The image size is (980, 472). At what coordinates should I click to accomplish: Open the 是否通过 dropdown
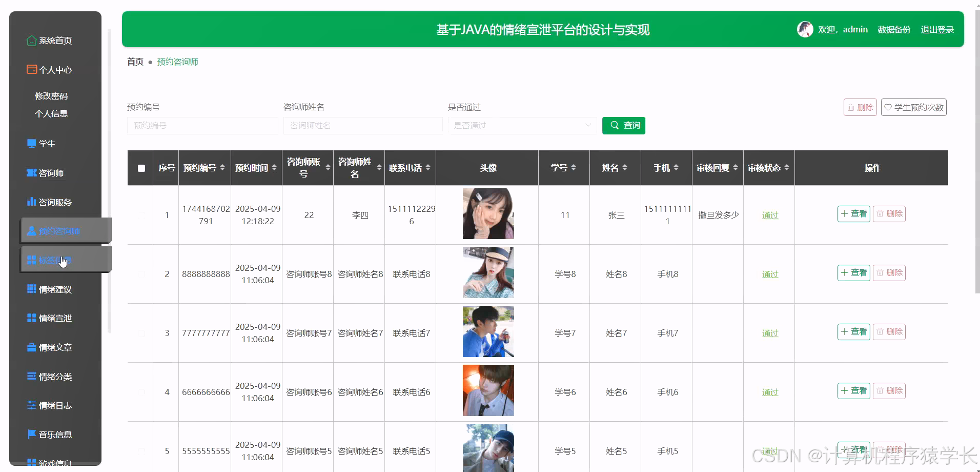coord(522,125)
